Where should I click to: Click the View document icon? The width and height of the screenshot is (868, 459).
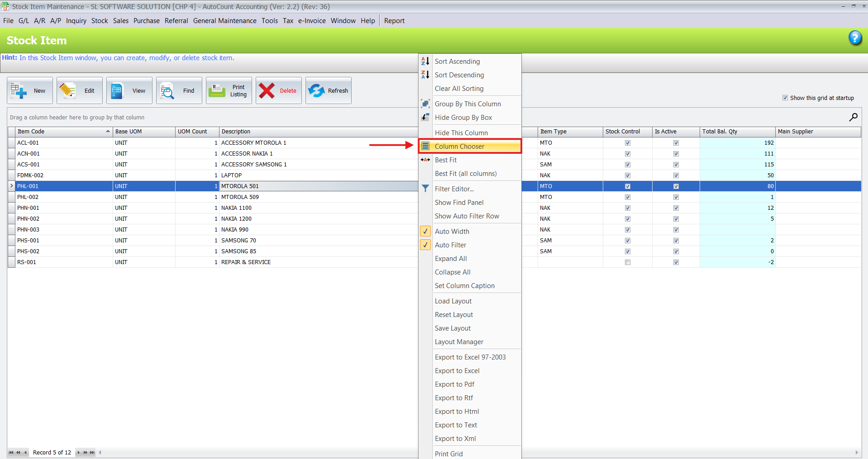point(117,91)
